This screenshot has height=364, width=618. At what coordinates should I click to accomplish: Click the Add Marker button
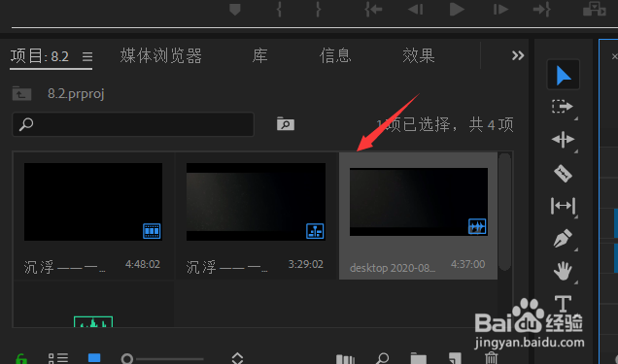pos(235,10)
